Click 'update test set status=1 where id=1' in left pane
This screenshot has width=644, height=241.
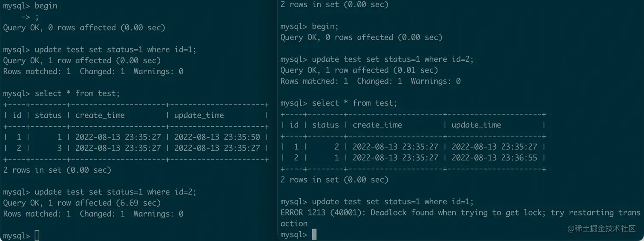click(x=100, y=49)
